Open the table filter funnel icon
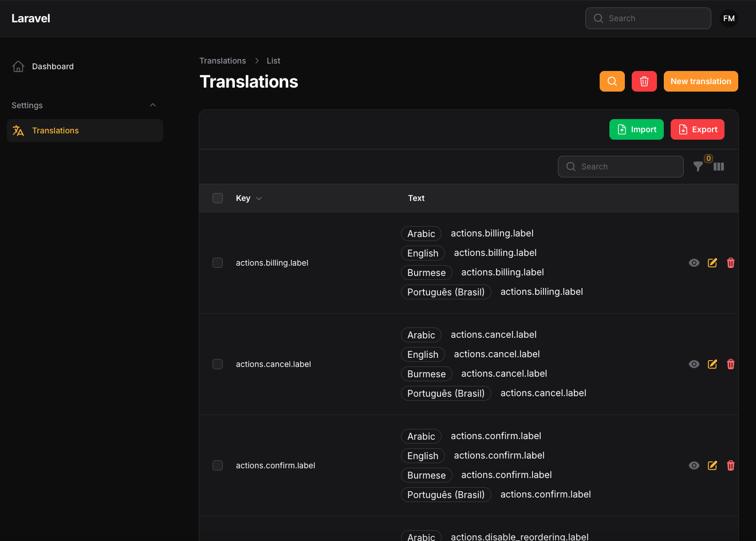 pyautogui.click(x=698, y=167)
